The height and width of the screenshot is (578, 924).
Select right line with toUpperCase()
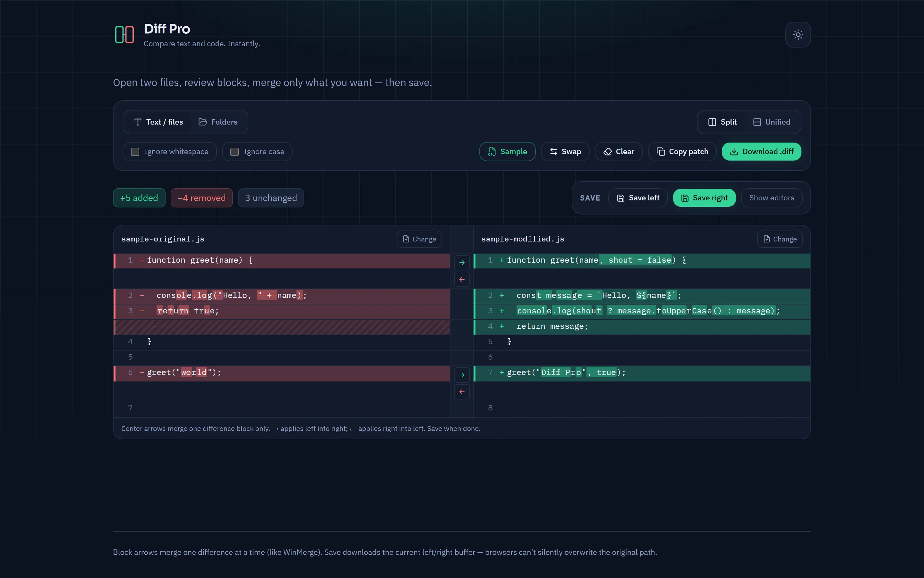tap(642, 311)
